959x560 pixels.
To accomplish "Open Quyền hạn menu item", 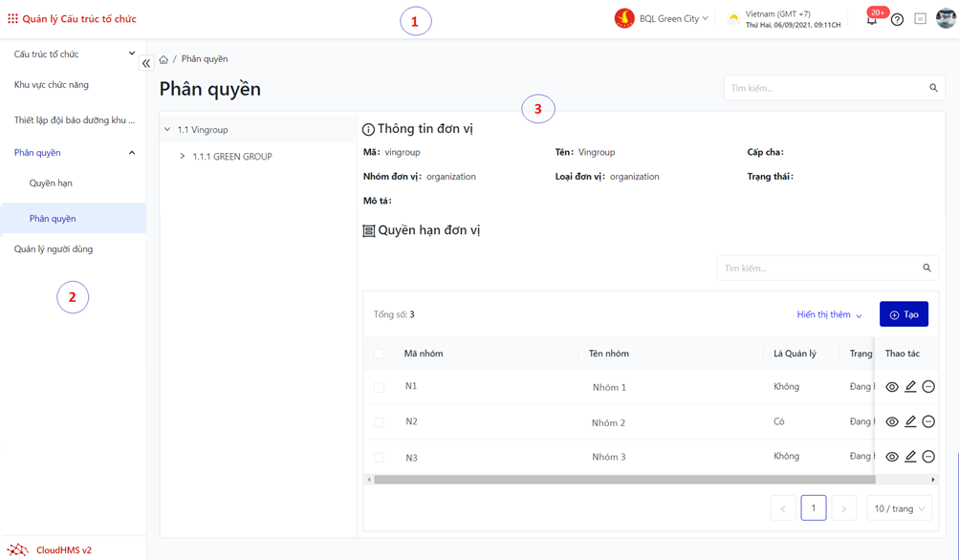I will pyautogui.click(x=51, y=183).
